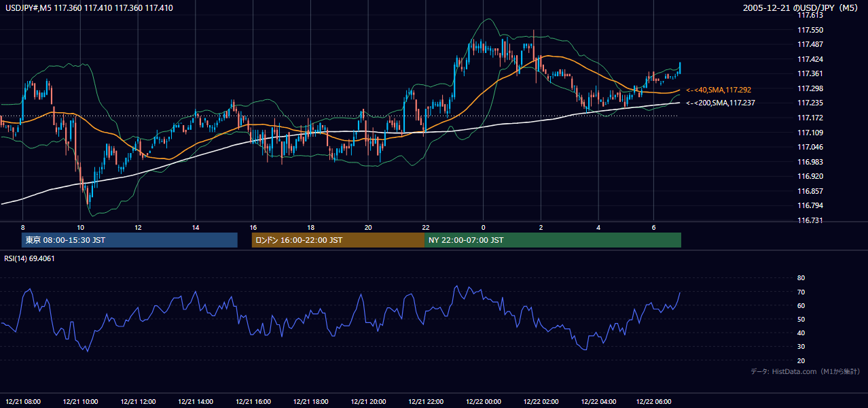The width and height of the screenshot is (868, 408).
Task: Select the 東京 08:00-15:30 JST session bar
Action: click(x=130, y=240)
